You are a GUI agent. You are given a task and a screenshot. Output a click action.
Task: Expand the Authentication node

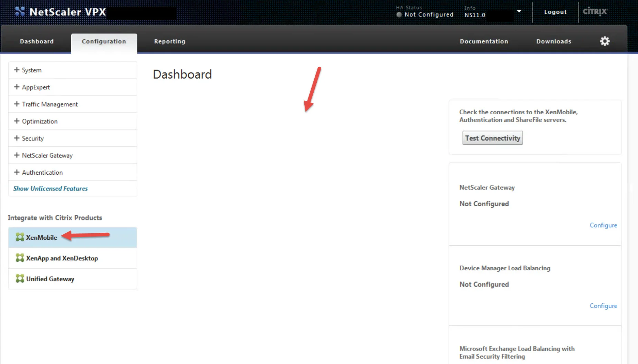coord(17,172)
